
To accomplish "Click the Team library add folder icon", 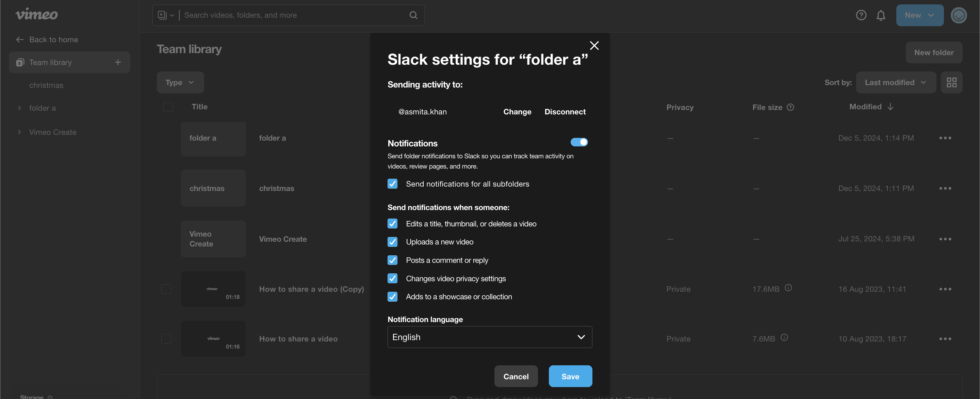I will click(x=117, y=62).
